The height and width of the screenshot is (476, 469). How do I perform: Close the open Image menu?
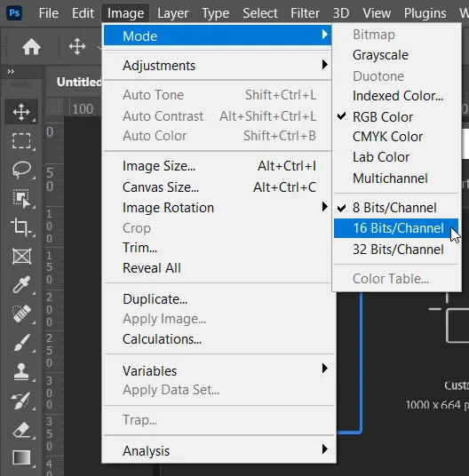(x=125, y=13)
